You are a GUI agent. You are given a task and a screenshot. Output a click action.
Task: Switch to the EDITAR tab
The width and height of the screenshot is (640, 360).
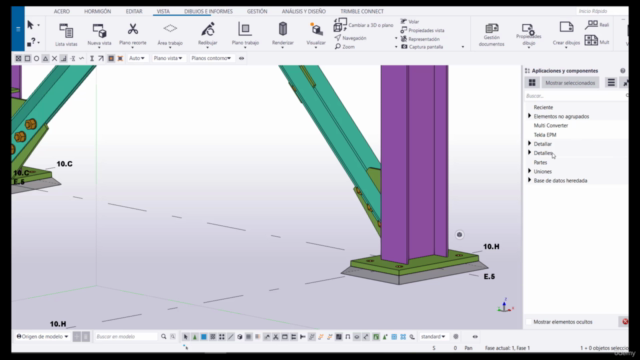(x=134, y=11)
